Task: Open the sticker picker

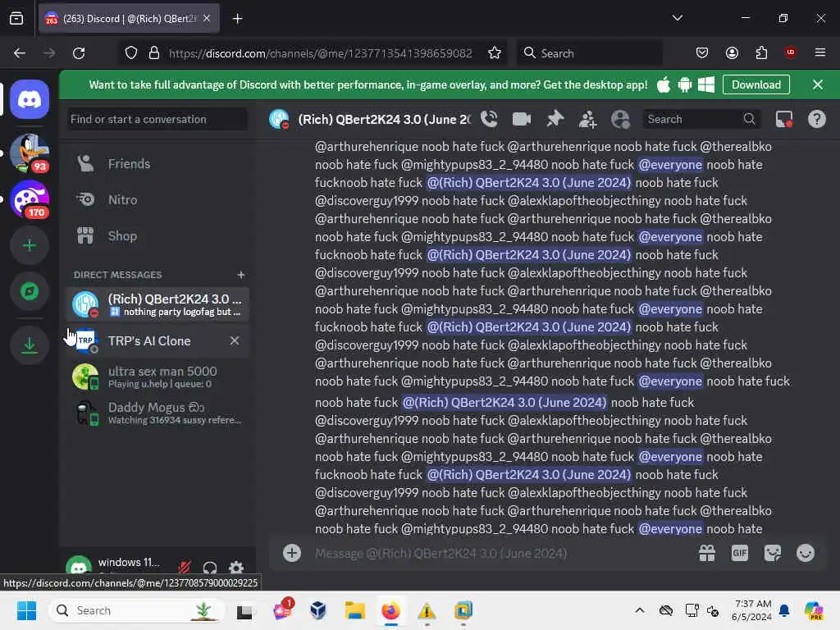Action: pyautogui.click(x=773, y=553)
